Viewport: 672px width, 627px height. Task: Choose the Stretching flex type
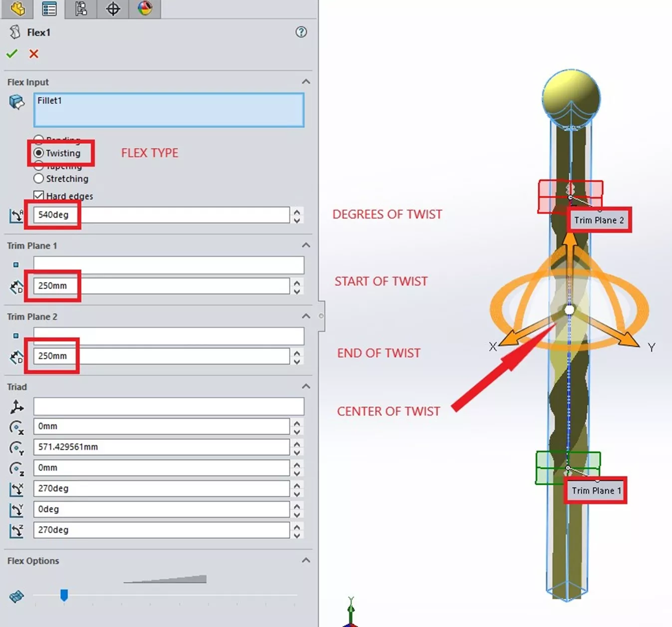39,178
